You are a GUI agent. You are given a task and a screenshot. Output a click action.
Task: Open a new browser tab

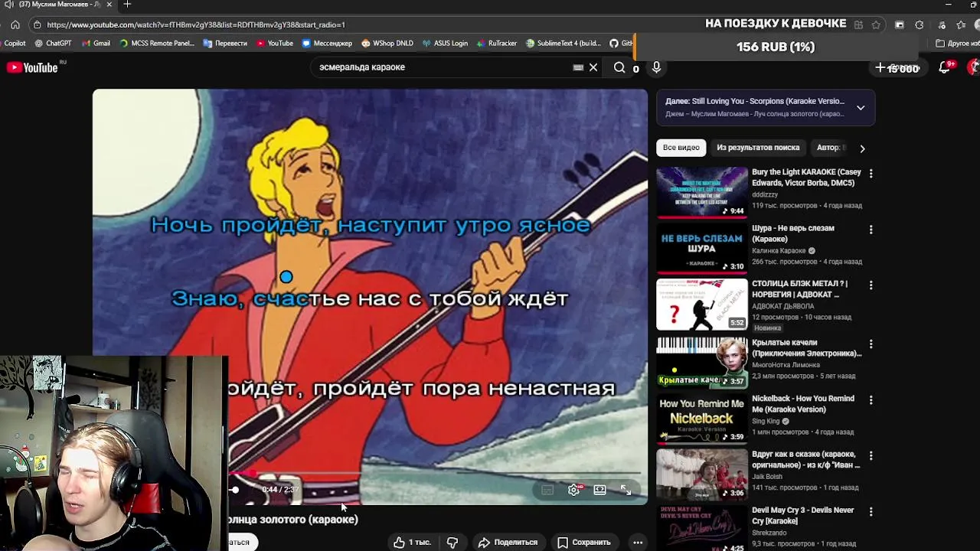point(127,5)
